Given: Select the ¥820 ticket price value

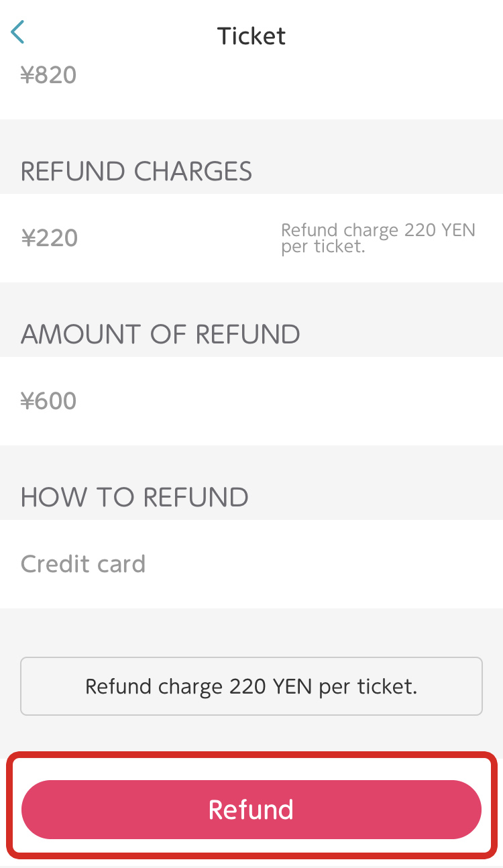Looking at the screenshot, I should (x=49, y=75).
